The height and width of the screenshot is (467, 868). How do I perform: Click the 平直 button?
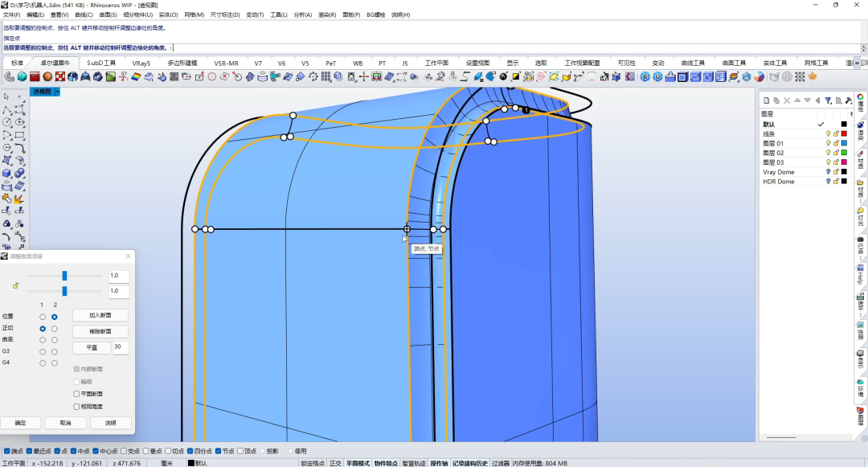[92, 347]
